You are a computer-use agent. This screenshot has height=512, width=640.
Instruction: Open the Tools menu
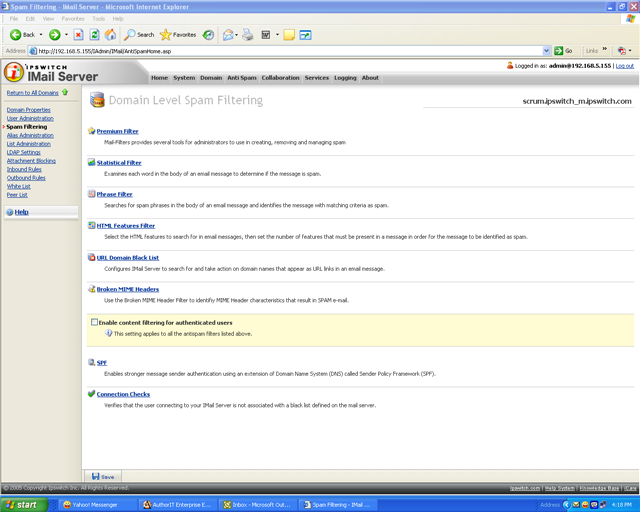click(x=98, y=19)
